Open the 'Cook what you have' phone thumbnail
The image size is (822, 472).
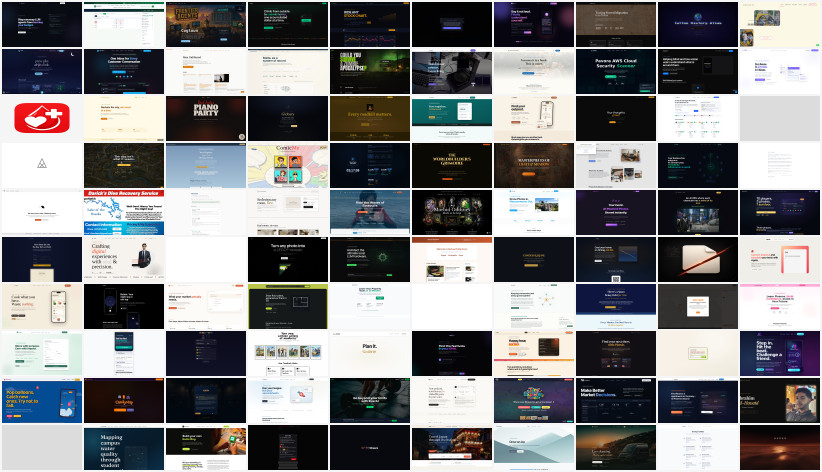click(x=42, y=307)
